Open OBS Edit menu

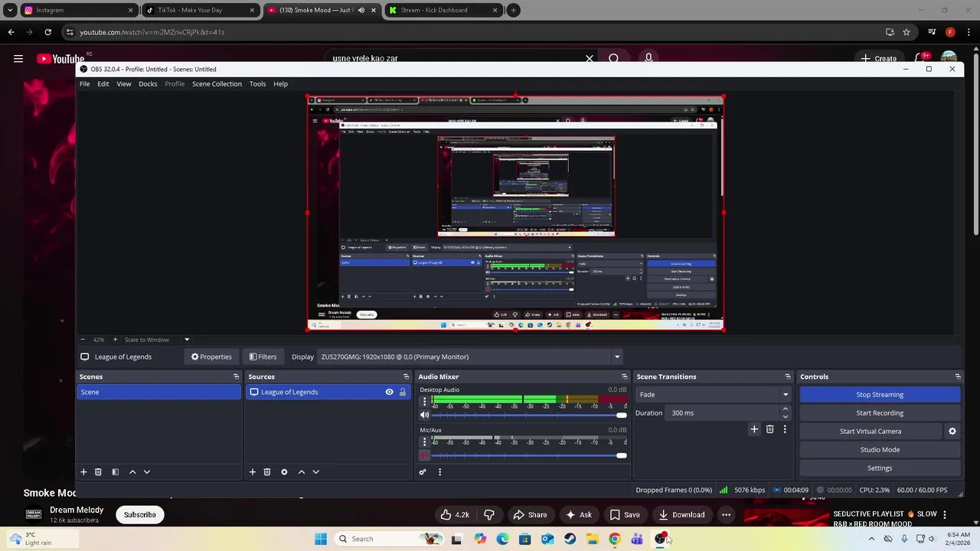tap(103, 84)
